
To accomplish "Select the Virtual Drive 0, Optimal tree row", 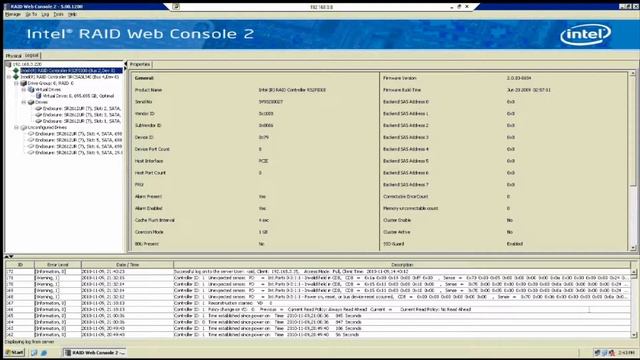I will tap(78, 96).
